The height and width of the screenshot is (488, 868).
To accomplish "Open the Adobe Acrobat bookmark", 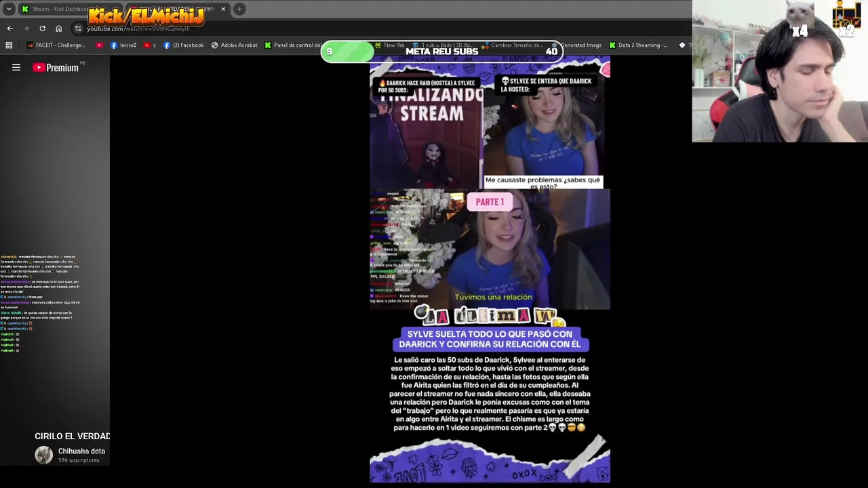I will [x=234, y=45].
